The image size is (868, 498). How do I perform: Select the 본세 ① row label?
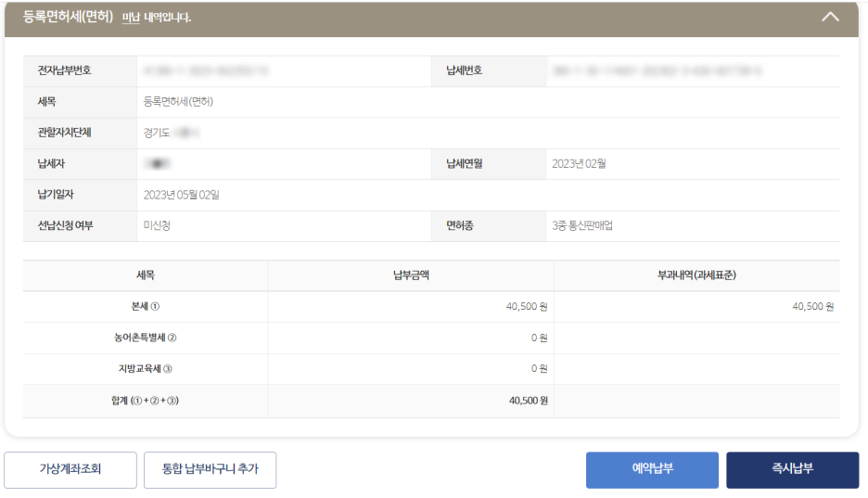tap(145, 307)
